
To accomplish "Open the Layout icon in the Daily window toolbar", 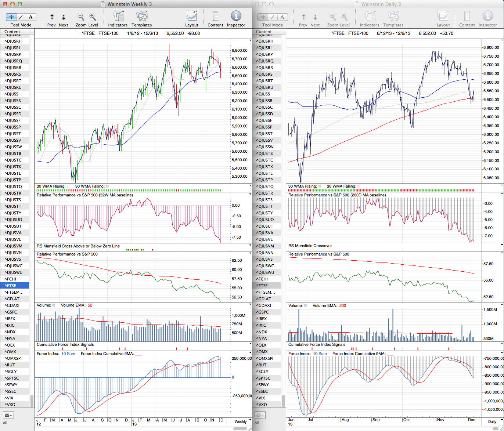I will point(443,17).
